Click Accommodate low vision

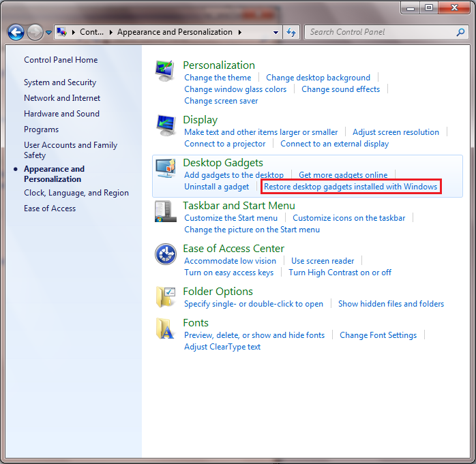[x=230, y=261]
